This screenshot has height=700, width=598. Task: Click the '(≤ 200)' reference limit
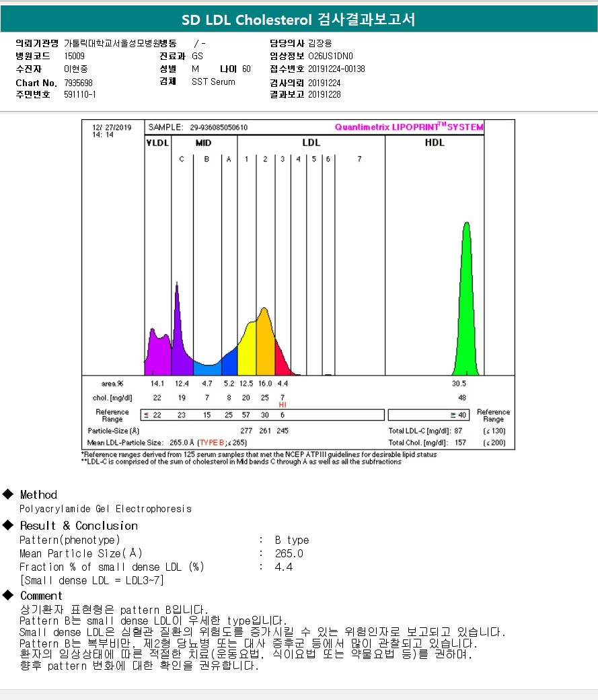[494, 443]
